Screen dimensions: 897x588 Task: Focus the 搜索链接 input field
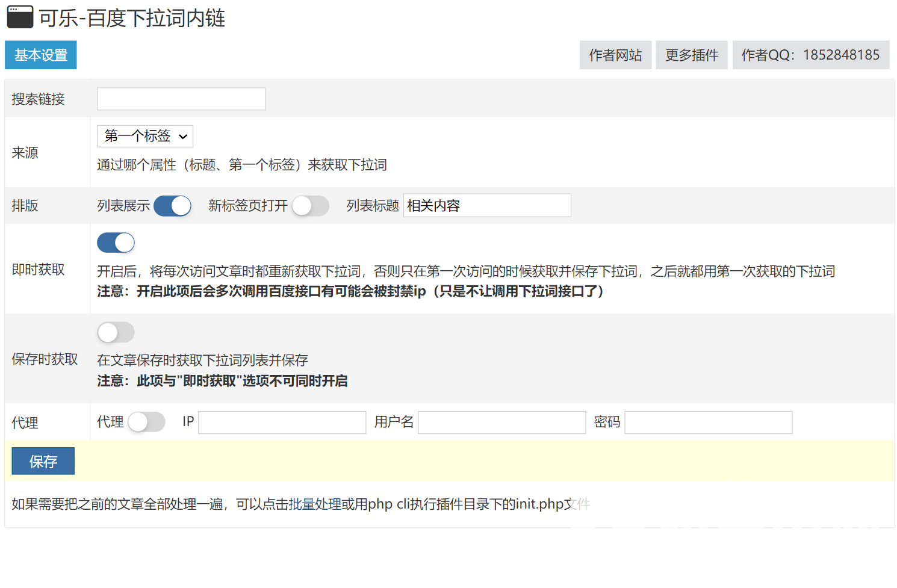click(x=181, y=99)
